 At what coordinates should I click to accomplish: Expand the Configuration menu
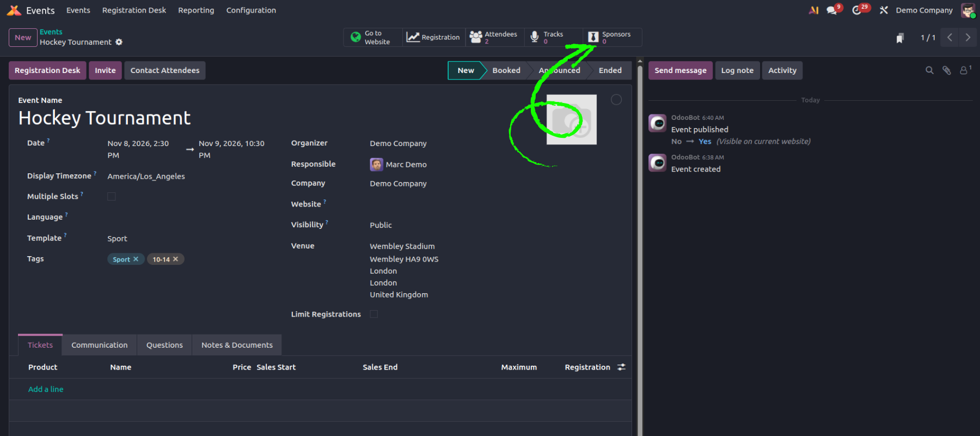[x=251, y=10]
